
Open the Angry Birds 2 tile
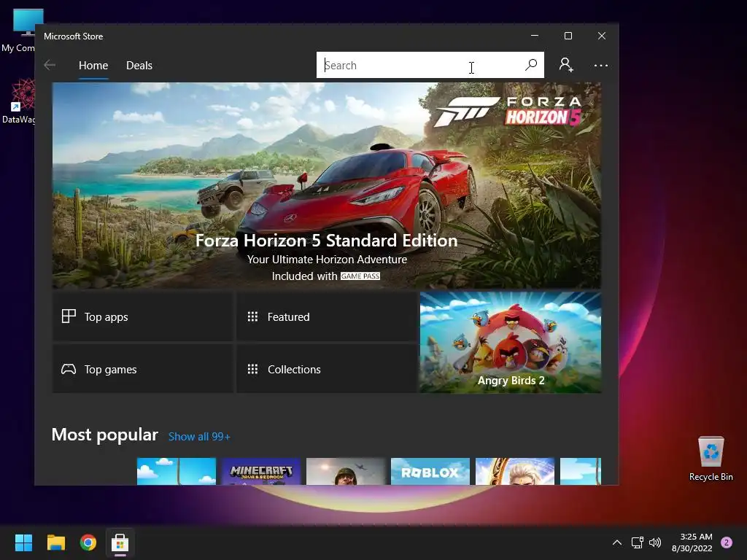tap(510, 343)
